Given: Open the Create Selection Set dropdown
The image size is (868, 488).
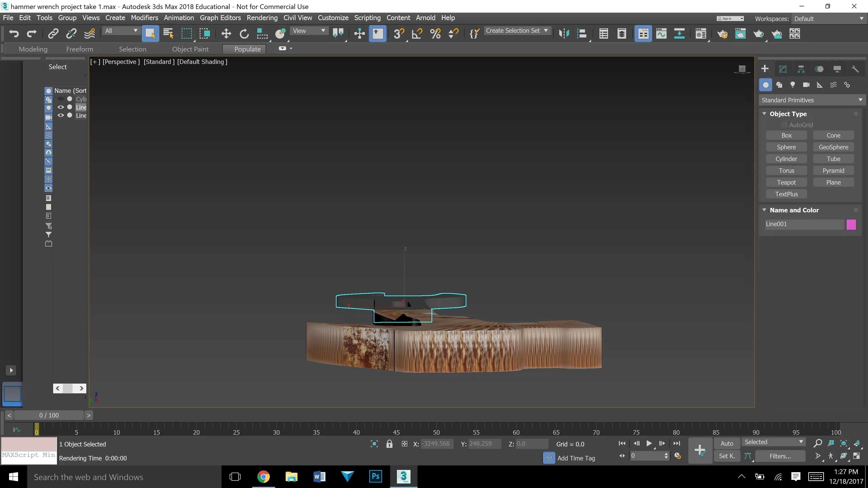Looking at the screenshot, I should 518,31.
